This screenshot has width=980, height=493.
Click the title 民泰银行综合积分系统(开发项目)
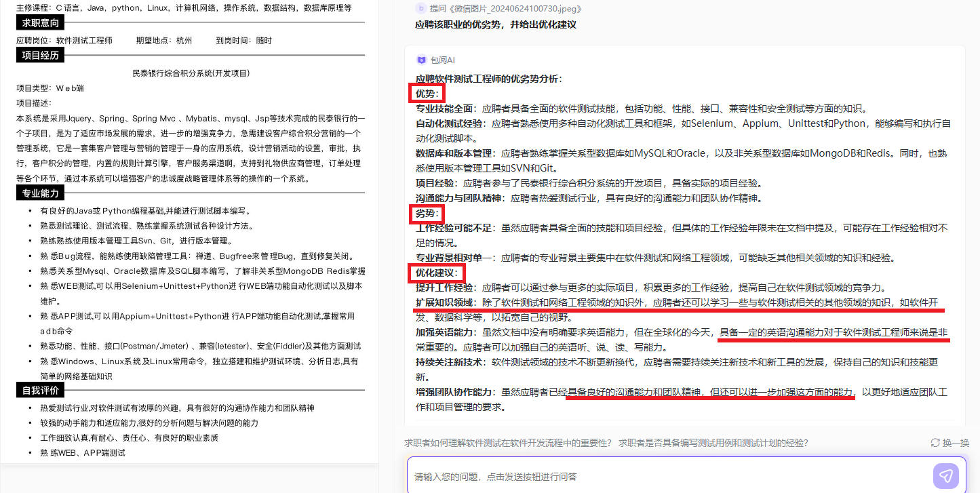pos(191,73)
